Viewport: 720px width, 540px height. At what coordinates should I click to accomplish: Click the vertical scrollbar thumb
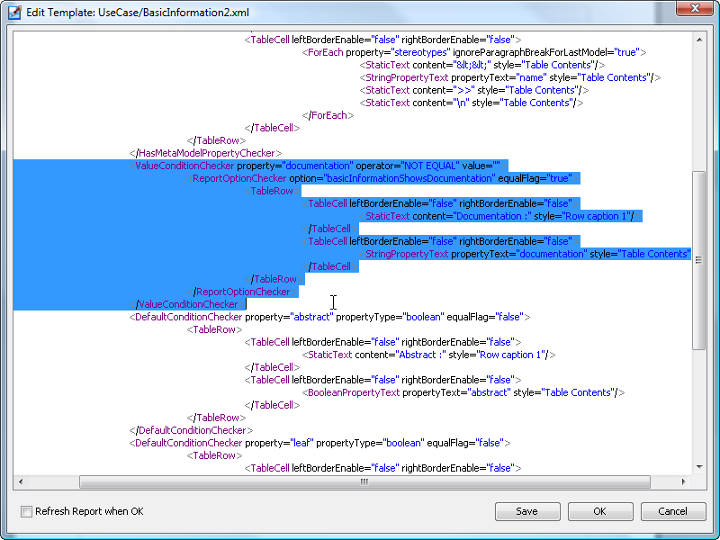click(x=699, y=260)
